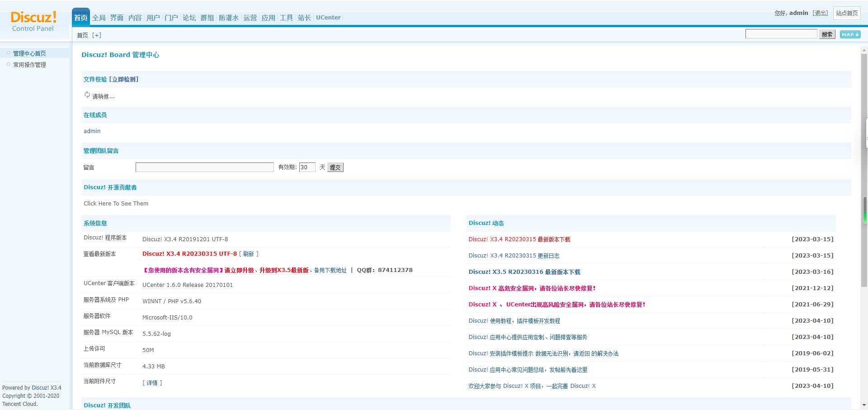Select 常用操作管理 in the sidebar

pyautogui.click(x=29, y=65)
